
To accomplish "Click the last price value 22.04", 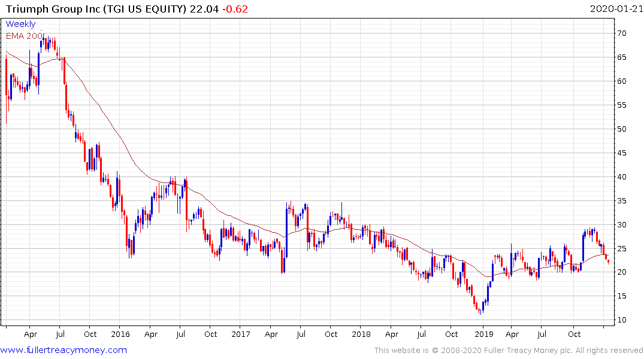I will pos(204,9).
